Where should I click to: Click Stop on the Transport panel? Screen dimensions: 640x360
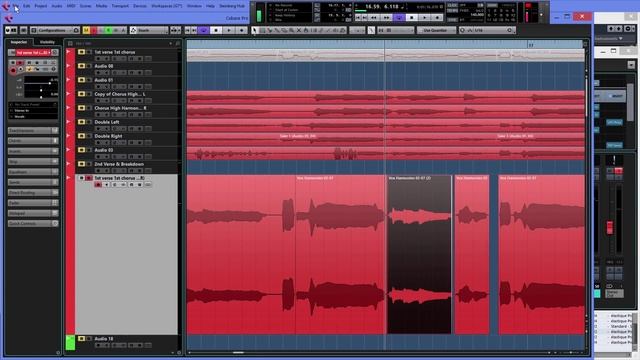412,18
